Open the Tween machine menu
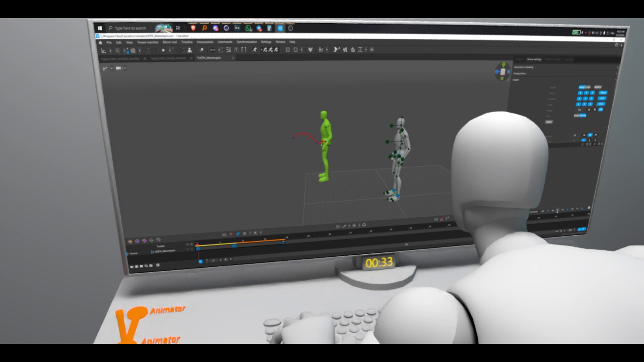Viewport: 644px width, 362px height. (148, 42)
